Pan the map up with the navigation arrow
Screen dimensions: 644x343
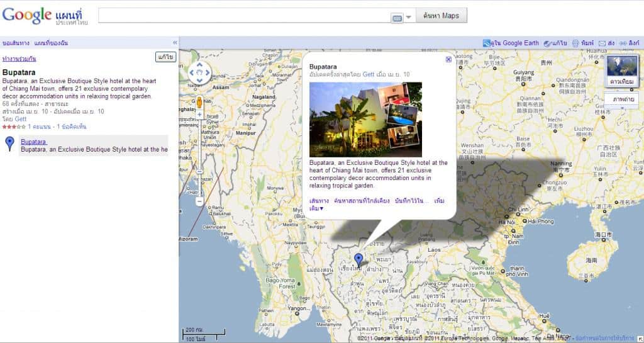199,65
